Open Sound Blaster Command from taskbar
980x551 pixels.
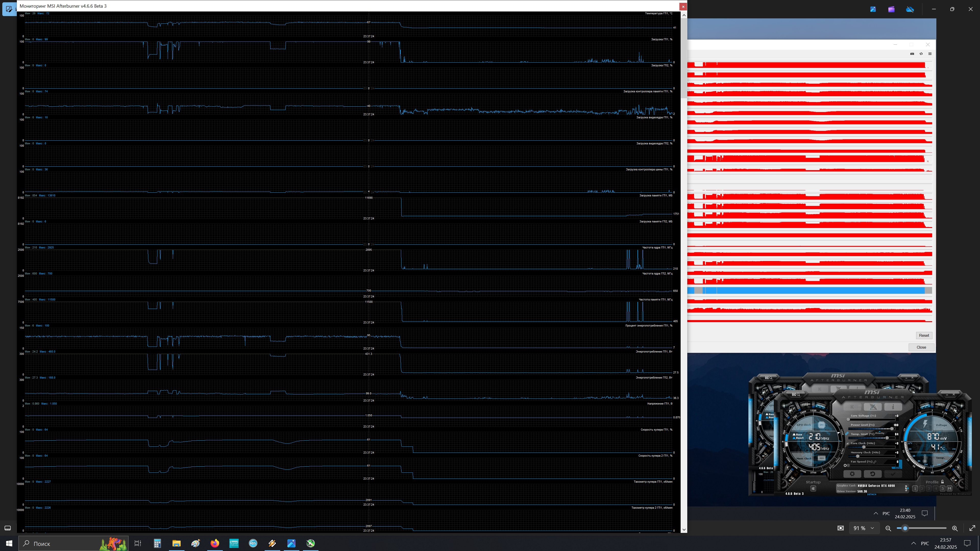click(x=234, y=543)
